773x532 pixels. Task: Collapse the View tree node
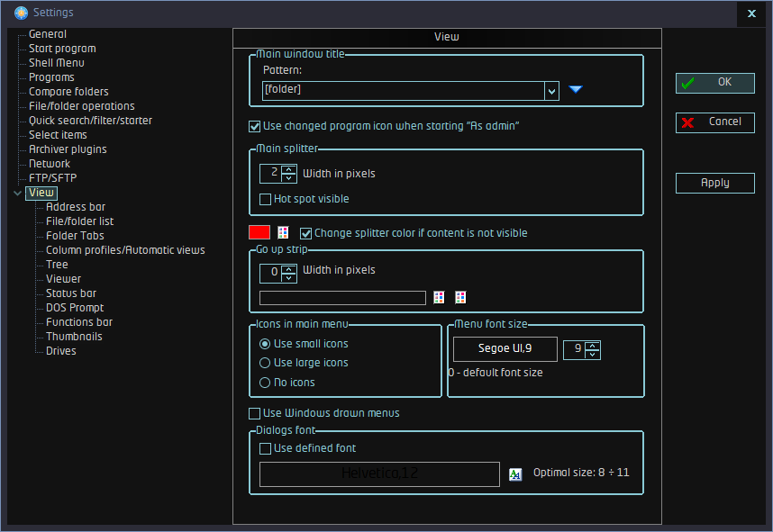[x=18, y=193]
